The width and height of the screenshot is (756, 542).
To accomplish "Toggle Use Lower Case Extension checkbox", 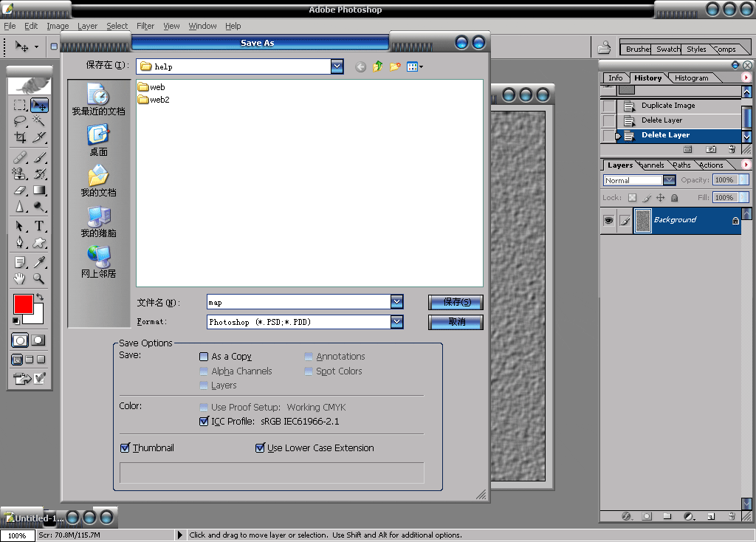I will (x=260, y=448).
